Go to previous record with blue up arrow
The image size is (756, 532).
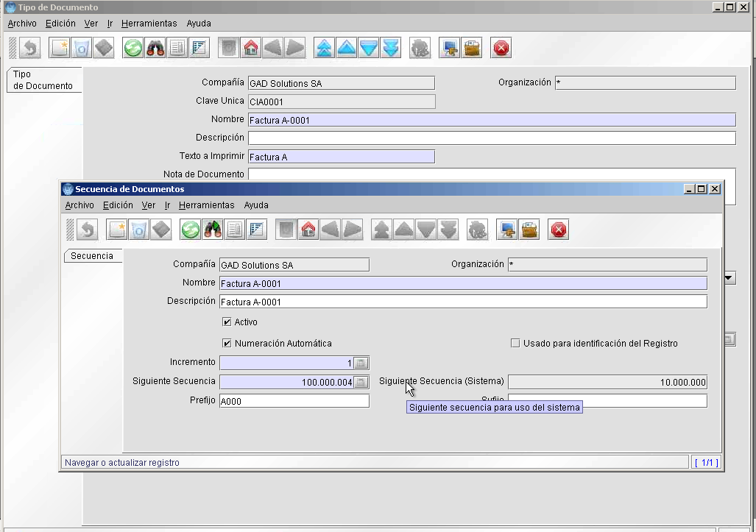347,48
